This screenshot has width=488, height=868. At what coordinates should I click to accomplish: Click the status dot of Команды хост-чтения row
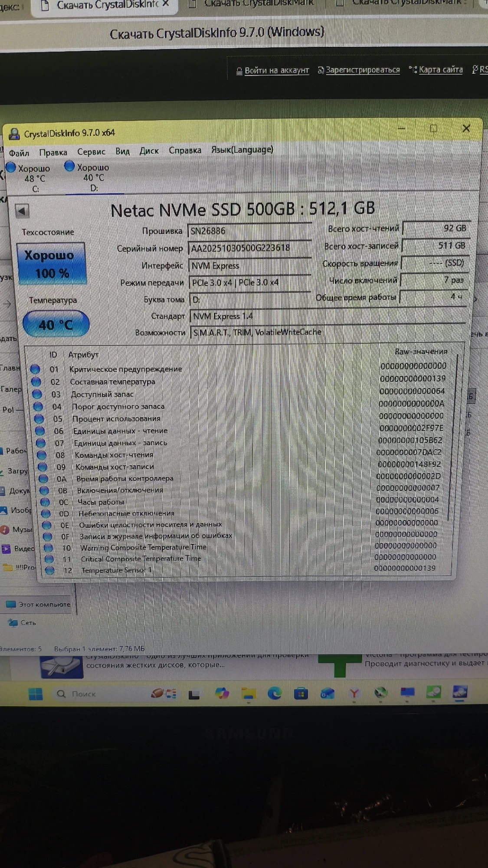tap(41, 455)
